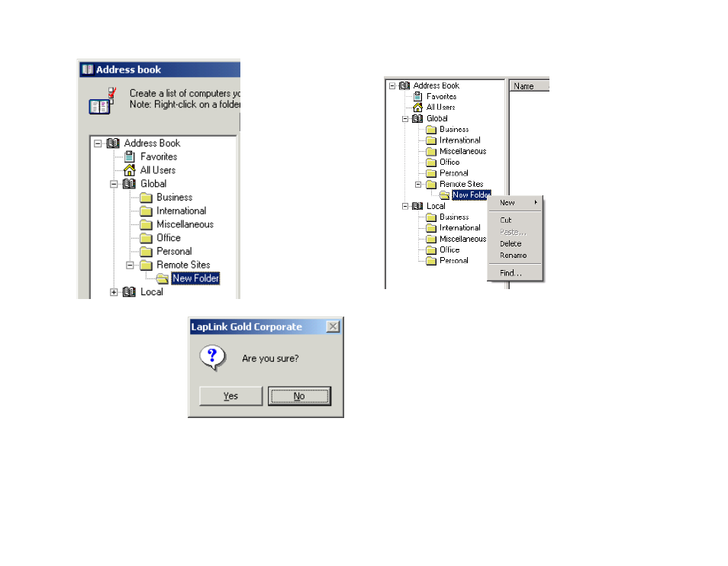This screenshot has width=728, height=566.
Task: Collapse the Global node in the pane beside the Name column
Action: (405, 119)
